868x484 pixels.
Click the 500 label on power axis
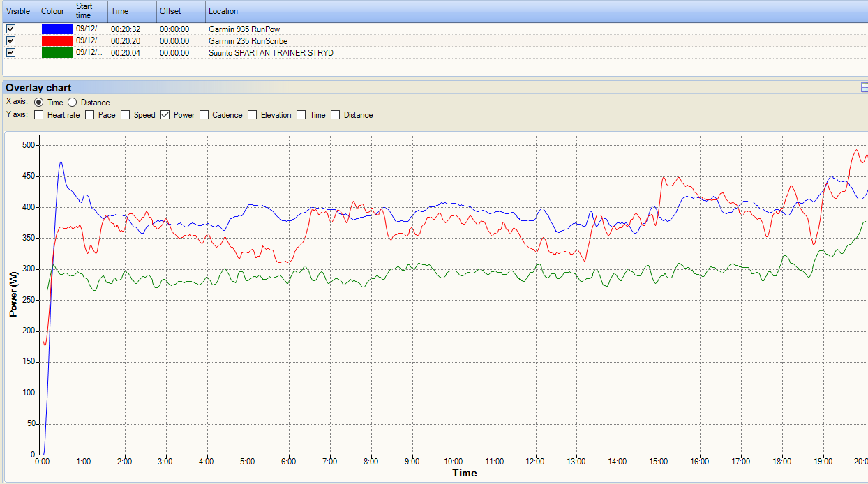29,145
